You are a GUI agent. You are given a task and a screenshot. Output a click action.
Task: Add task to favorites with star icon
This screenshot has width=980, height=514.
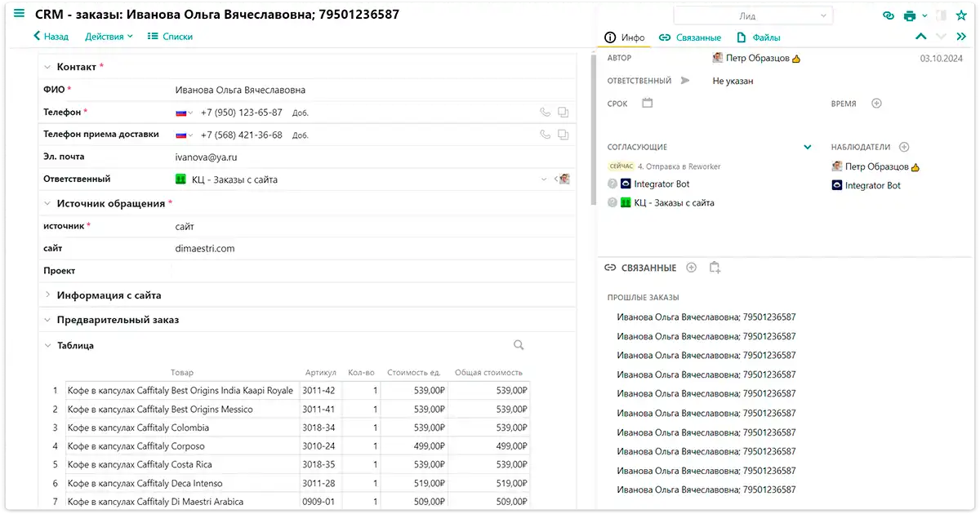point(961,16)
